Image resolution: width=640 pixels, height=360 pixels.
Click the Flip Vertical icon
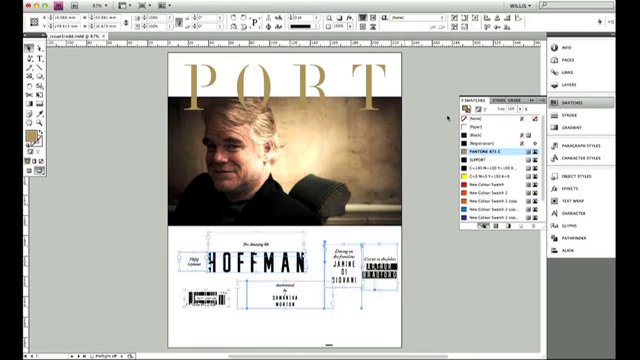click(243, 27)
